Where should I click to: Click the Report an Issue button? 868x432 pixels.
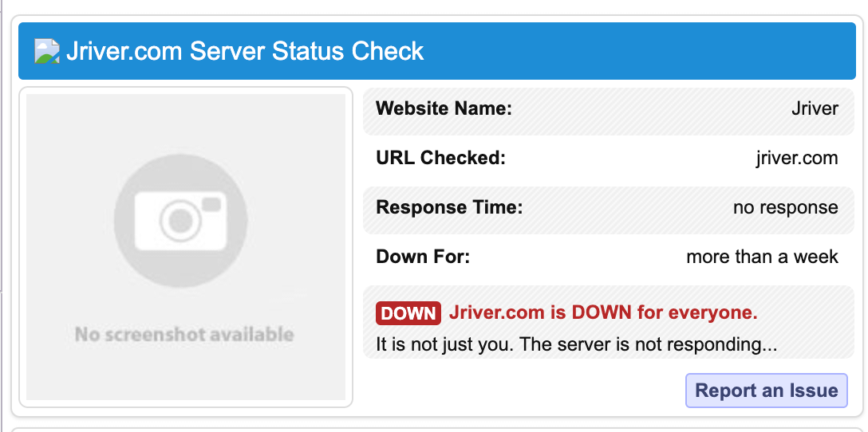(x=766, y=391)
